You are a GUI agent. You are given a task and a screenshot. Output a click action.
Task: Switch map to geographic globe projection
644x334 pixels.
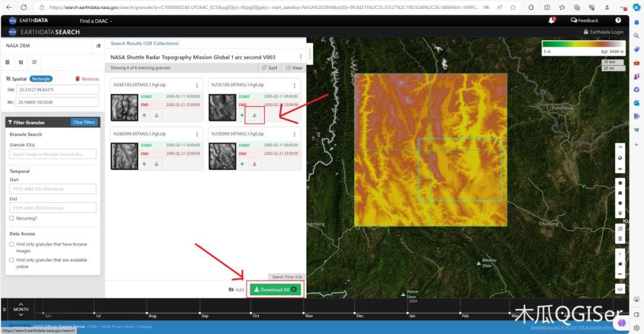tap(620, 158)
